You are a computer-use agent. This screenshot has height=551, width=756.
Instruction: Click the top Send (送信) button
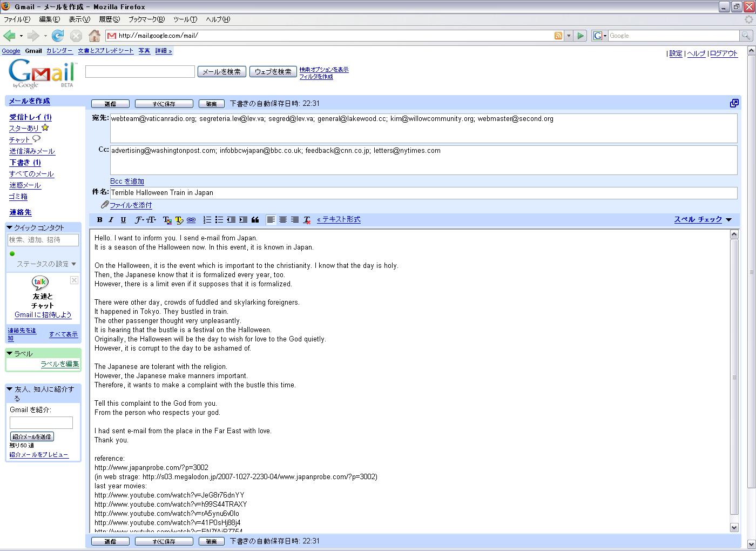[110, 104]
